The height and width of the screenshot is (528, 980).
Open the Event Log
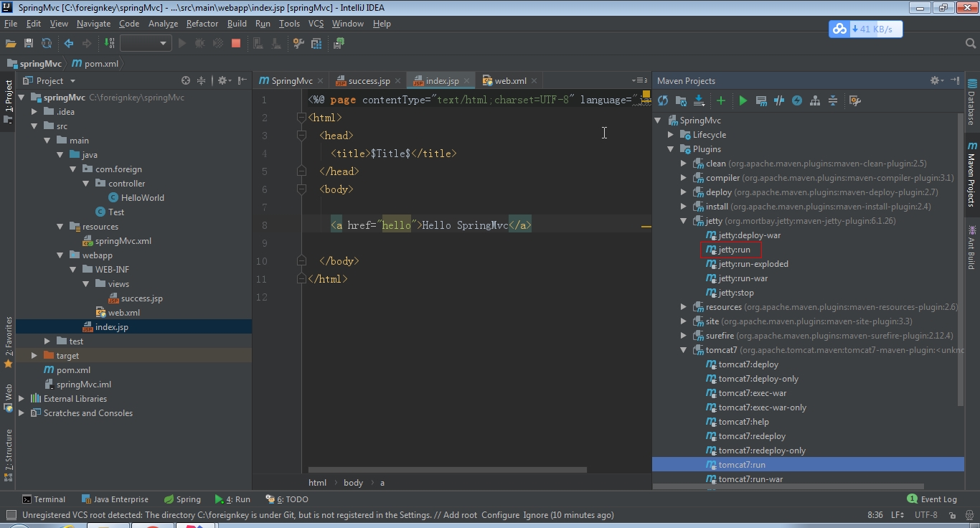(x=932, y=499)
